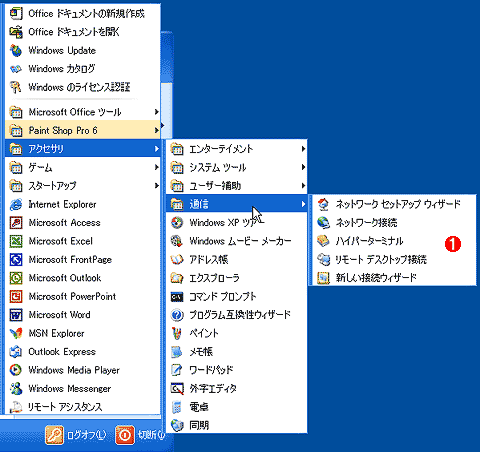Click the Internet Explorer icon

(x=16, y=204)
